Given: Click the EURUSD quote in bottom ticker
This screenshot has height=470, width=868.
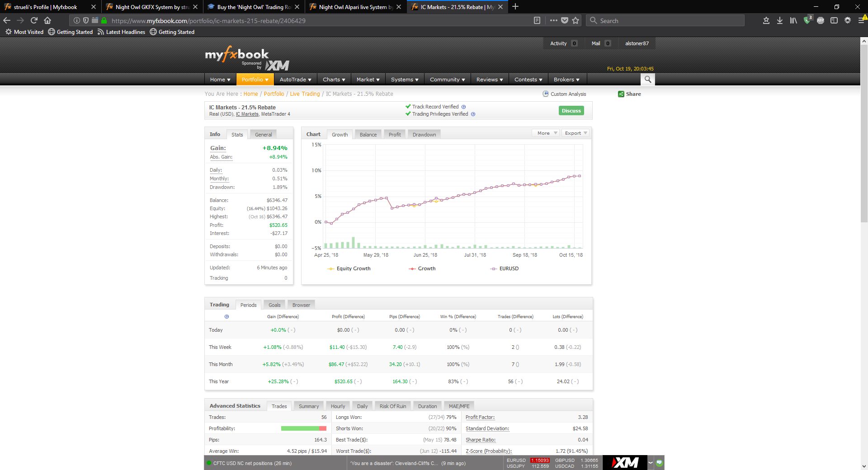Looking at the screenshot, I should [x=528, y=460].
